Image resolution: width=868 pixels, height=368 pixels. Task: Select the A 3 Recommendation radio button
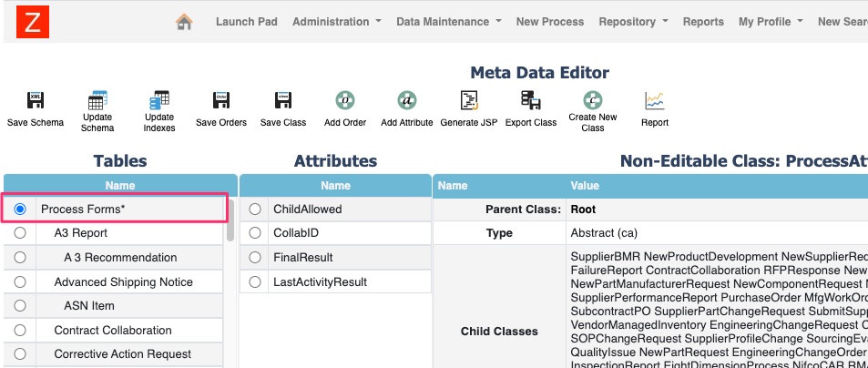[x=20, y=257]
